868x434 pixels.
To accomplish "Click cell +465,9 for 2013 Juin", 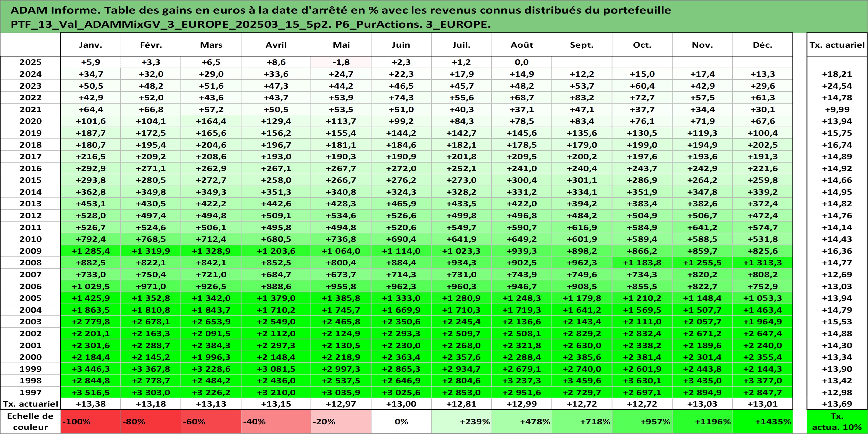I will 401,204.
